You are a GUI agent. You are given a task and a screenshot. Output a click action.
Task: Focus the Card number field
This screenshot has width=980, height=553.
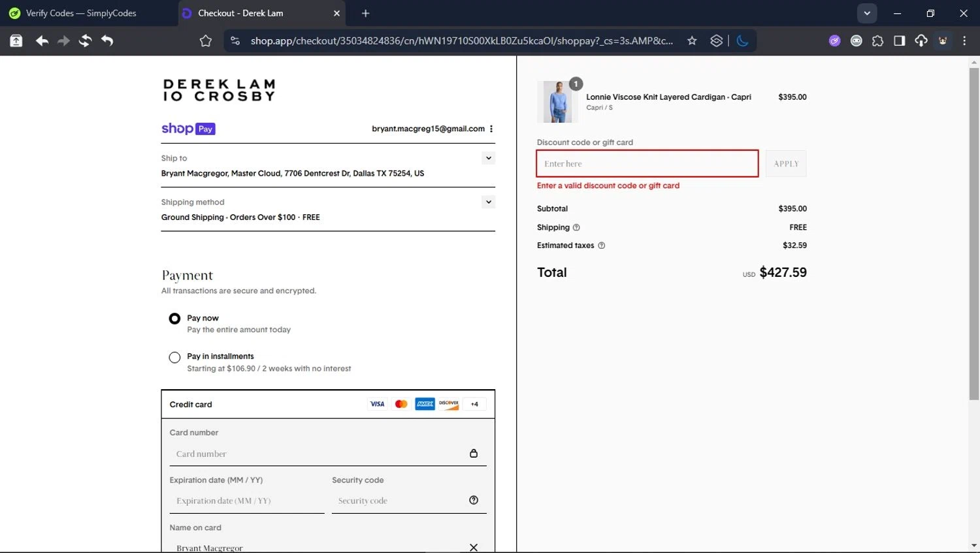pos(320,454)
